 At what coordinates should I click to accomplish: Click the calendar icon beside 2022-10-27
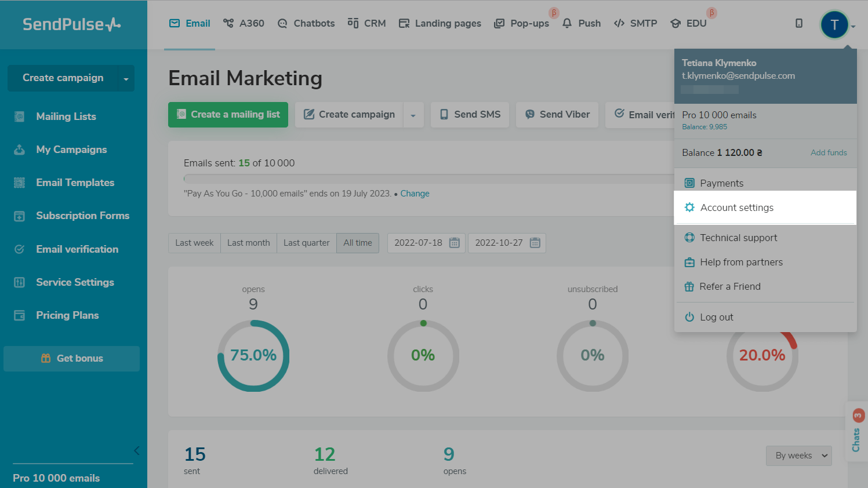point(535,243)
